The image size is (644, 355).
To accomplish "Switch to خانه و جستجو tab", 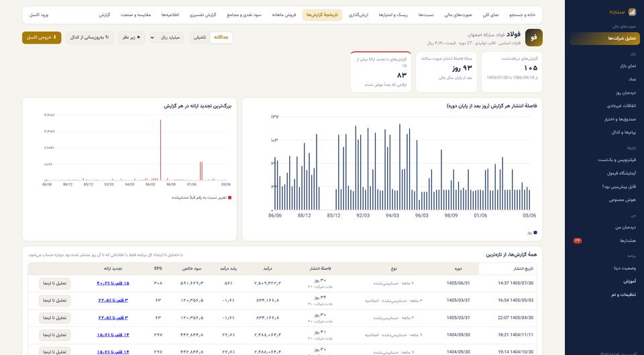I will click(522, 15).
